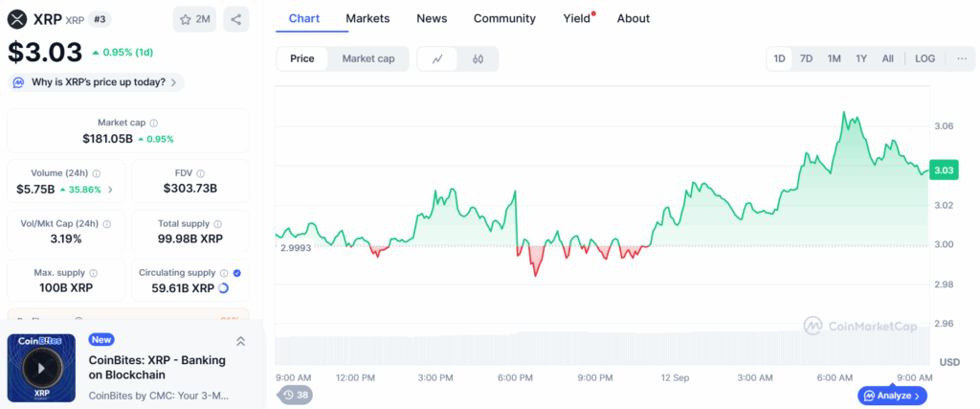The width and height of the screenshot is (980, 409).
Task: Expand the CoinBites panel chevron
Action: [240, 341]
